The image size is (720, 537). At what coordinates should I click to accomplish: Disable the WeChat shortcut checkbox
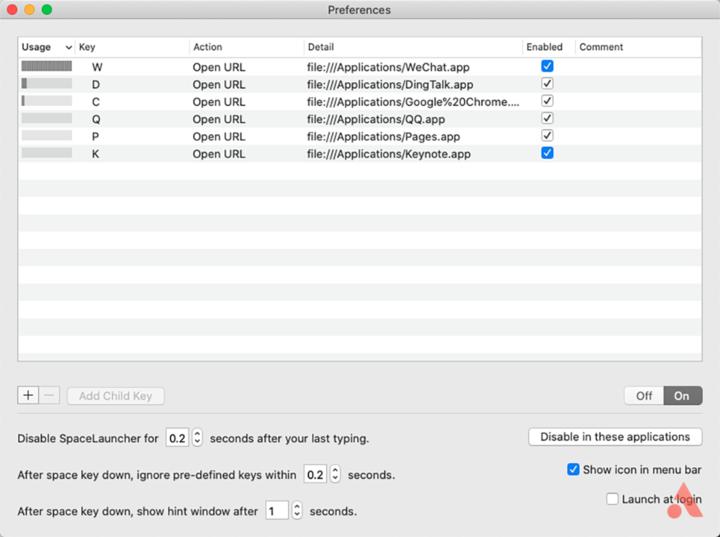coord(547,66)
